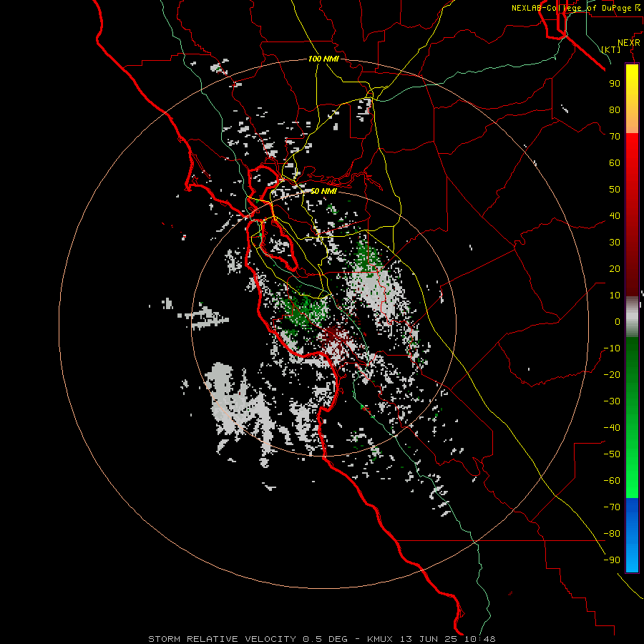This screenshot has width=644, height=644.
Task: Click the -90 value on velocity scale
Action: (612, 560)
